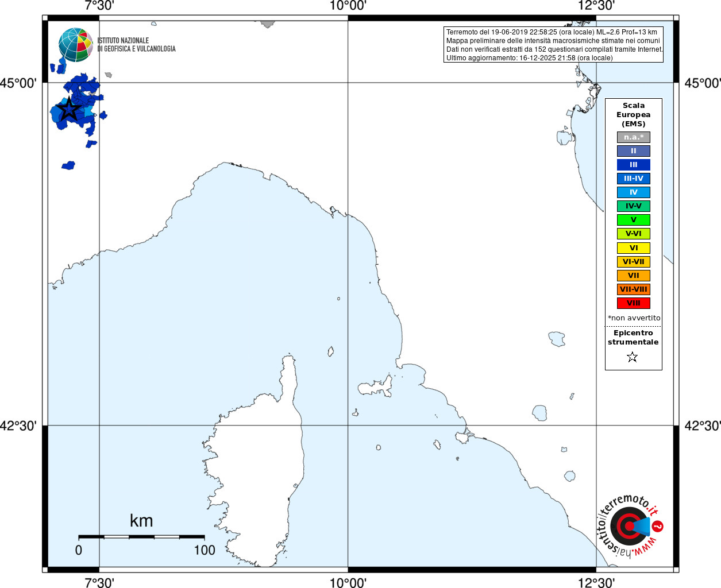Click the top 7°30' longitude label
This screenshot has height=588, width=721.
click(99, 6)
